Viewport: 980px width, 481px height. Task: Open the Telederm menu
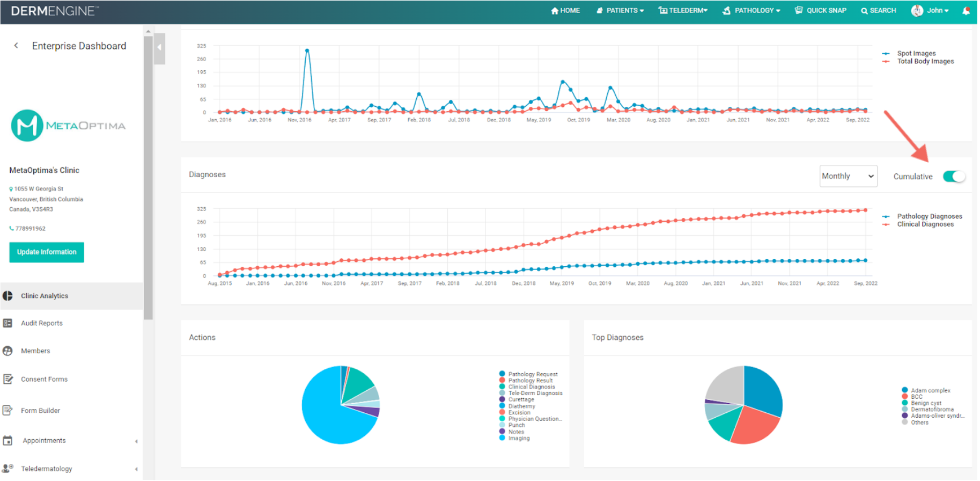point(683,11)
